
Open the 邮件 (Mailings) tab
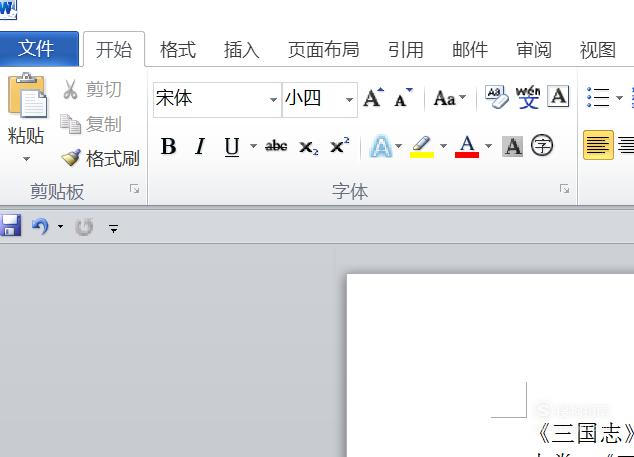(x=470, y=50)
